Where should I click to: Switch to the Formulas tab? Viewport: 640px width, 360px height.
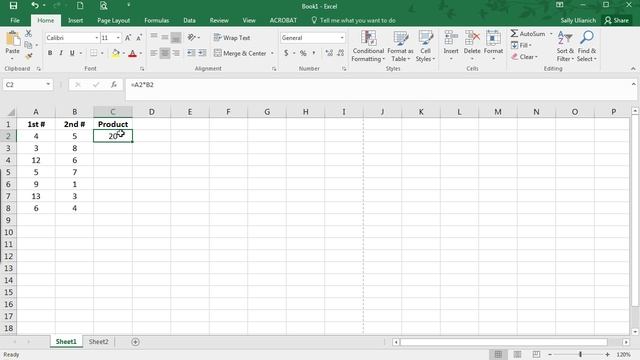(x=156, y=20)
